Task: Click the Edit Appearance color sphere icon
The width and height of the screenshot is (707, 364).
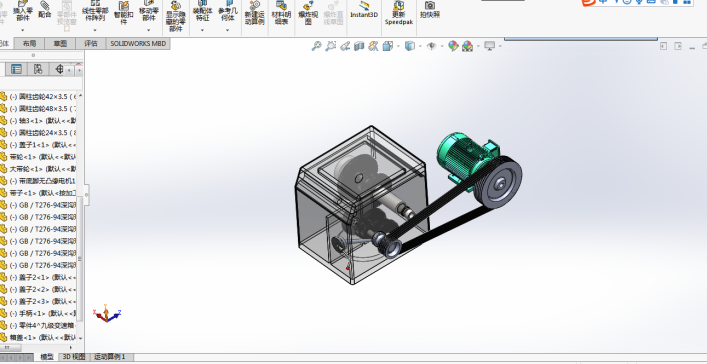Action: click(453, 46)
